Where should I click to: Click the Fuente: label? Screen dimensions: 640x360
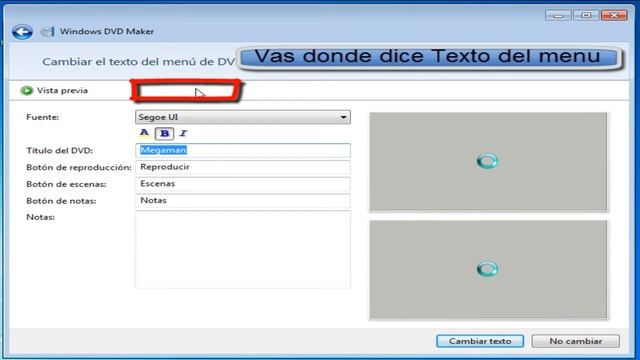point(42,117)
